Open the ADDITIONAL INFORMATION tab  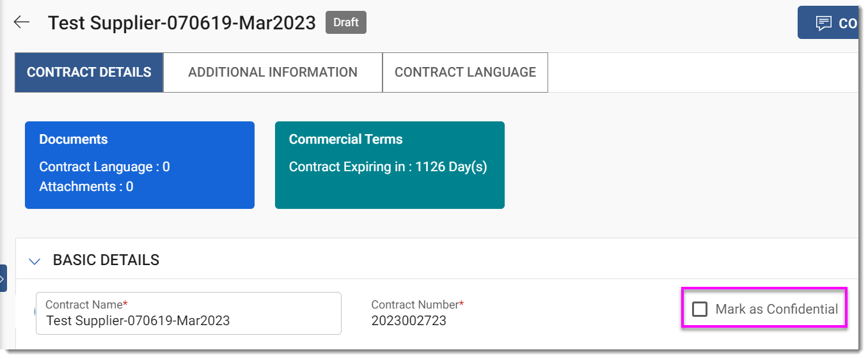click(x=272, y=72)
